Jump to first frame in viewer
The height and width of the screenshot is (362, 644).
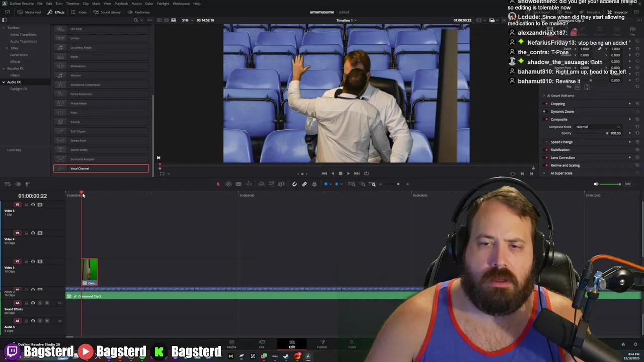(x=324, y=173)
